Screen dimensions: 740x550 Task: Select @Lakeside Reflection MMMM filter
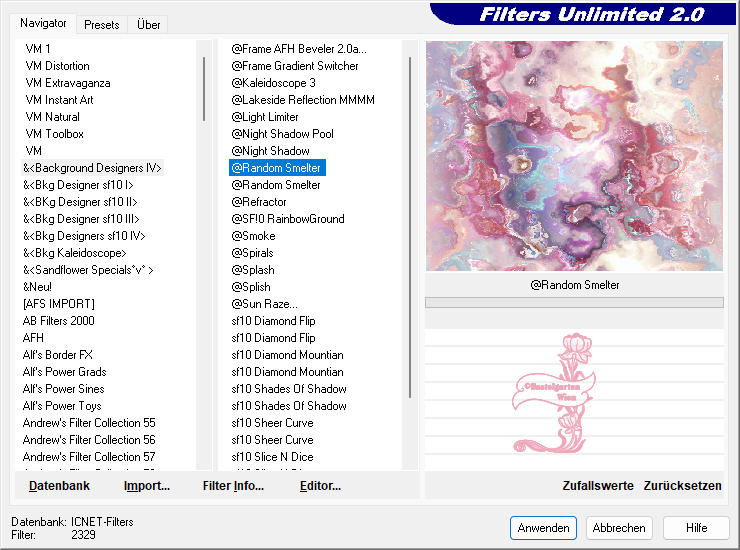tap(303, 100)
